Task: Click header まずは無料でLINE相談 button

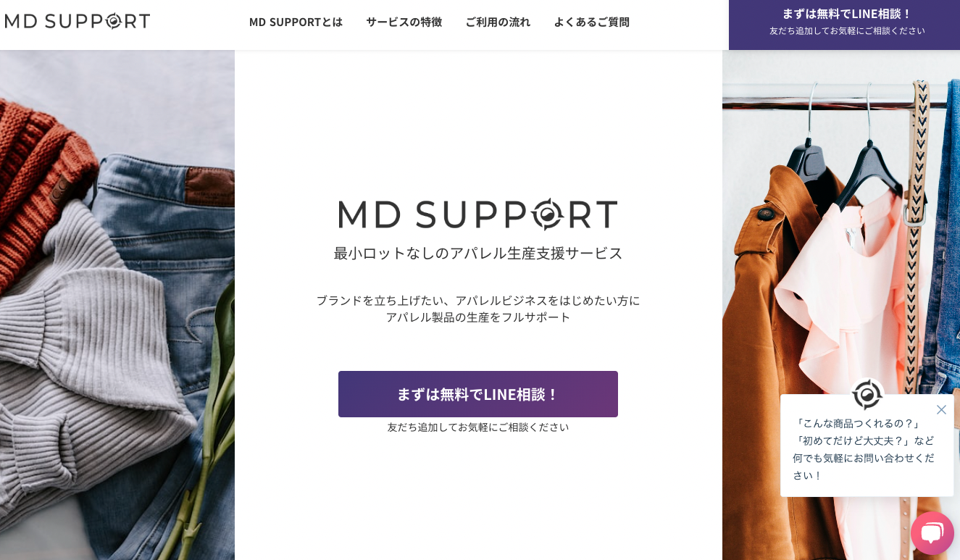Action: [x=844, y=25]
